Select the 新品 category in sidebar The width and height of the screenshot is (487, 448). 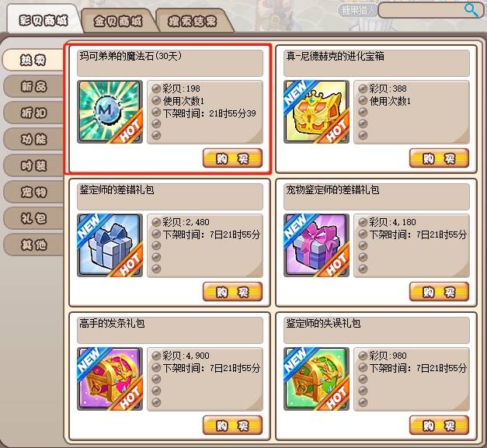[x=33, y=86]
